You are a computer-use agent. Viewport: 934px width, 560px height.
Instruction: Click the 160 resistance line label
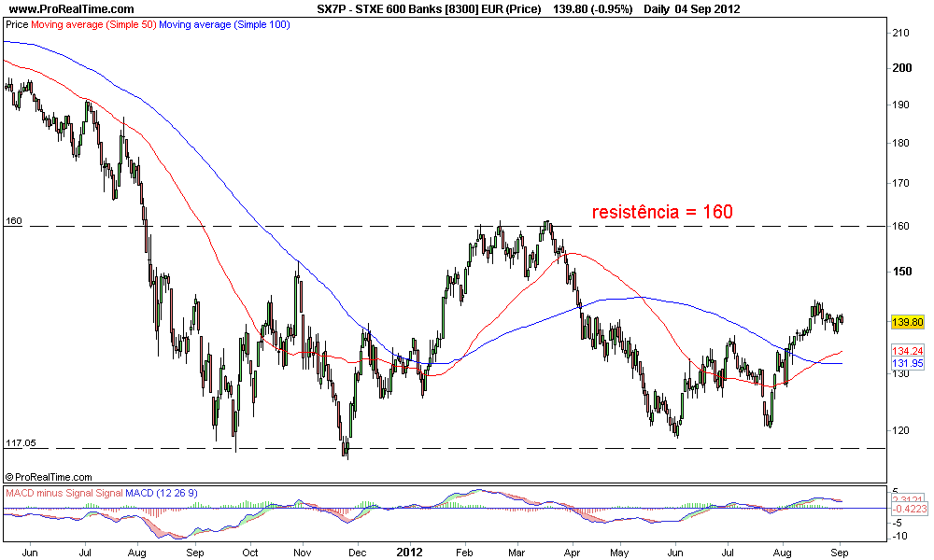tap(14, 221)
